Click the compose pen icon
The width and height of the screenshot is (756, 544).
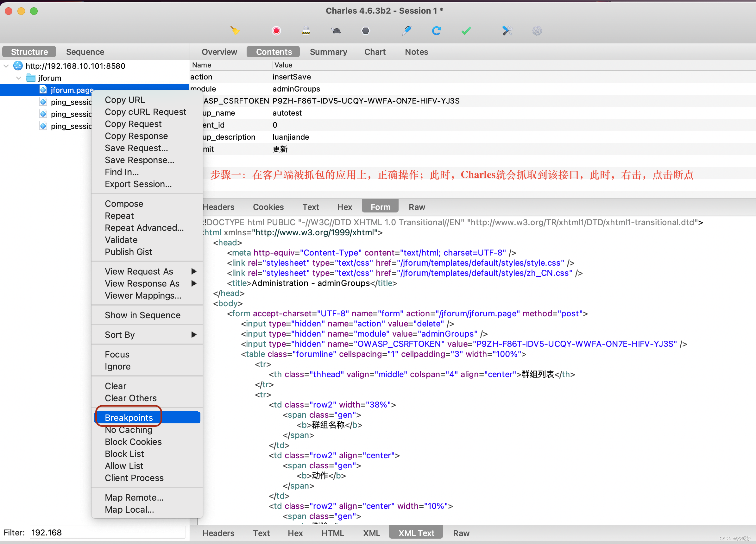[407, 31]
